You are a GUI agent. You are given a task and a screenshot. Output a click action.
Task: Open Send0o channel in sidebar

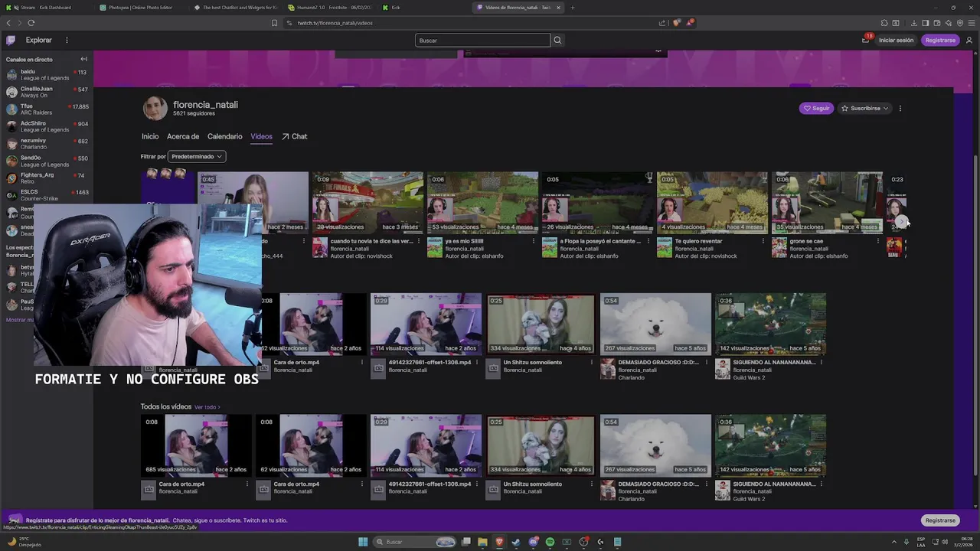pos(47,161)
